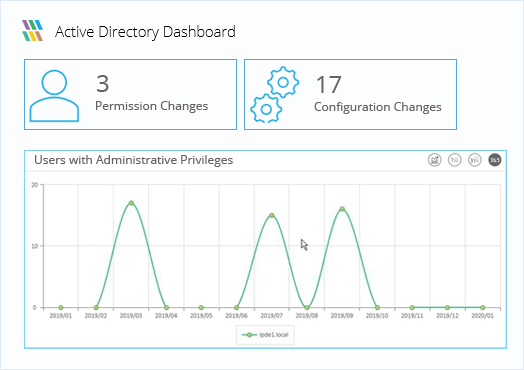Click the colorful striped dashboard logo
Viewport: 524px width, 370px height.
click(33, 30)
